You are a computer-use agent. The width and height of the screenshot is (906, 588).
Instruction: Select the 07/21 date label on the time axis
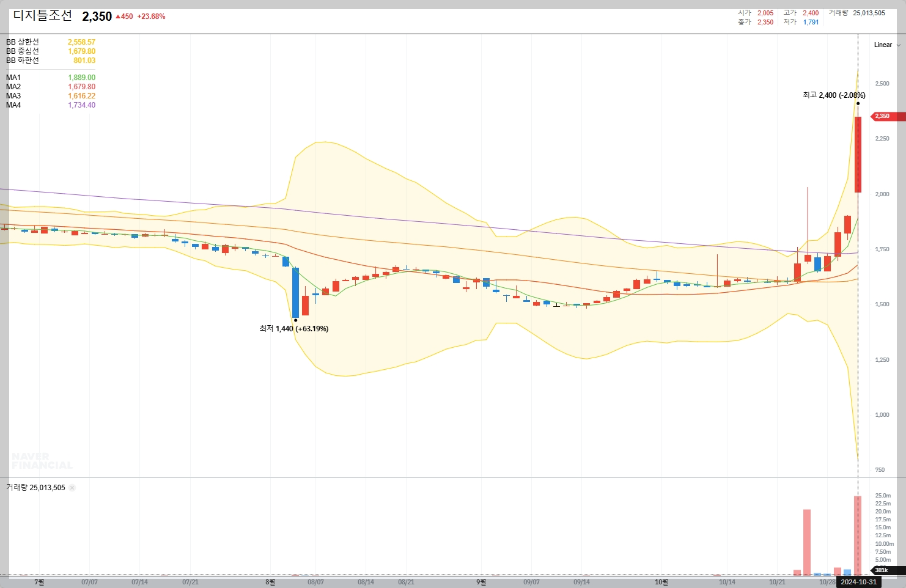point(190,582)
